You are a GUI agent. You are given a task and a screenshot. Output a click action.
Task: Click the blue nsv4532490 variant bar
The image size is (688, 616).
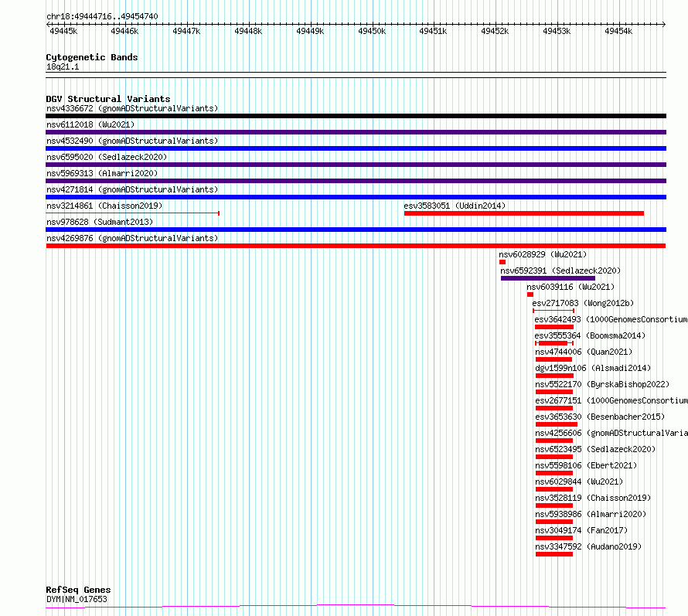(x=356, y=148)
